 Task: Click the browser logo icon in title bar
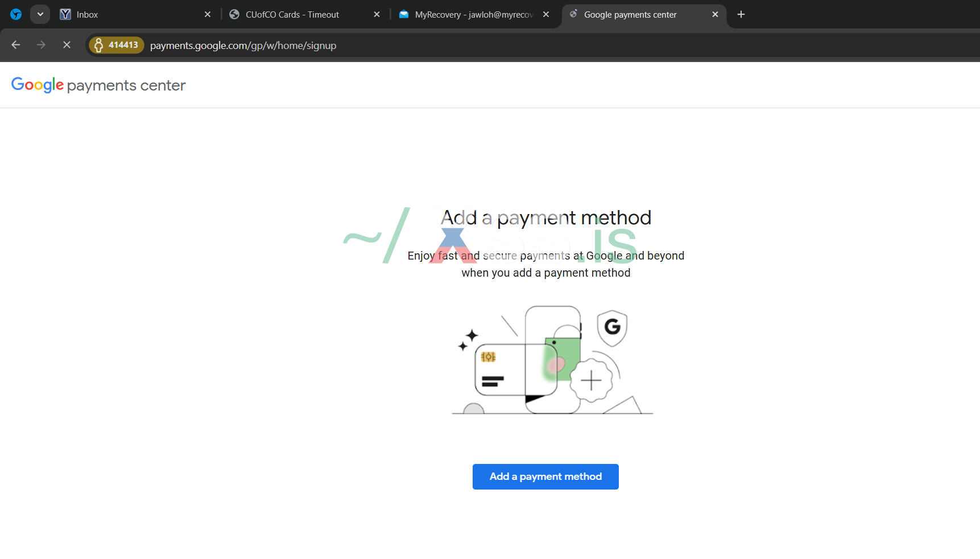(x=16, y=14)
